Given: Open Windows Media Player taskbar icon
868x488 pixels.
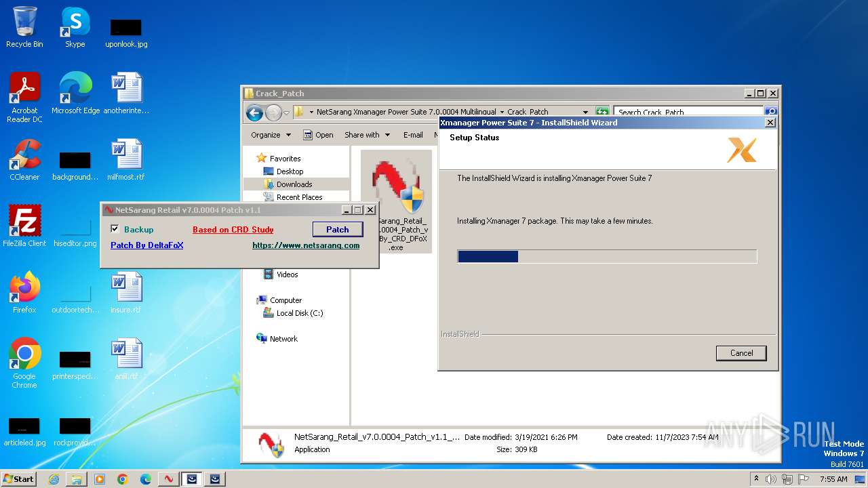Looking at the screenshot, I should [x=100, y=479].
